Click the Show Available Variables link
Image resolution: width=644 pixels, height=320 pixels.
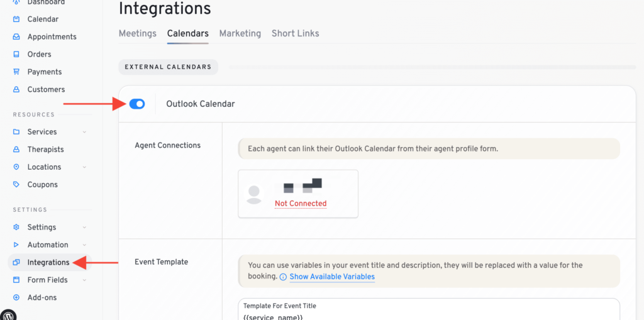332,277
